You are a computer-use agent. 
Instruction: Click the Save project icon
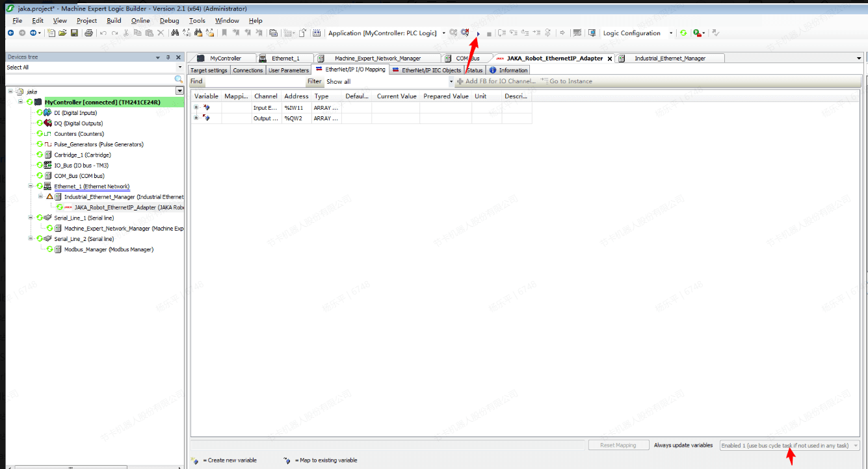coord(74,33)
